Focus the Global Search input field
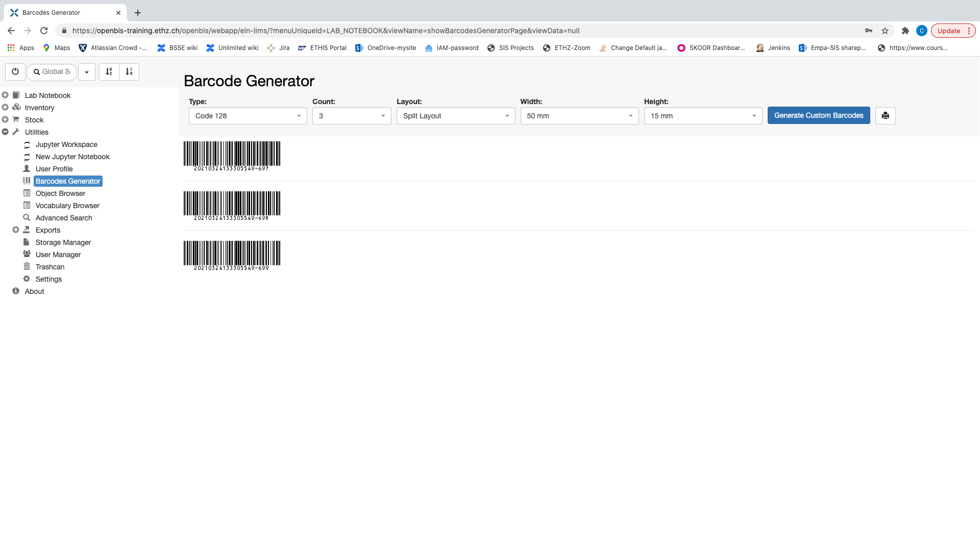Image resolution: width=980 pixels, height=551 pixels. coord(52,72)
